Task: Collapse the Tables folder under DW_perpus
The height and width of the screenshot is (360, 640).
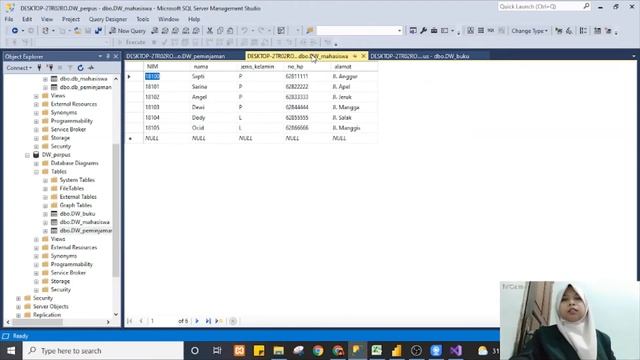Action: click(36, 172)
